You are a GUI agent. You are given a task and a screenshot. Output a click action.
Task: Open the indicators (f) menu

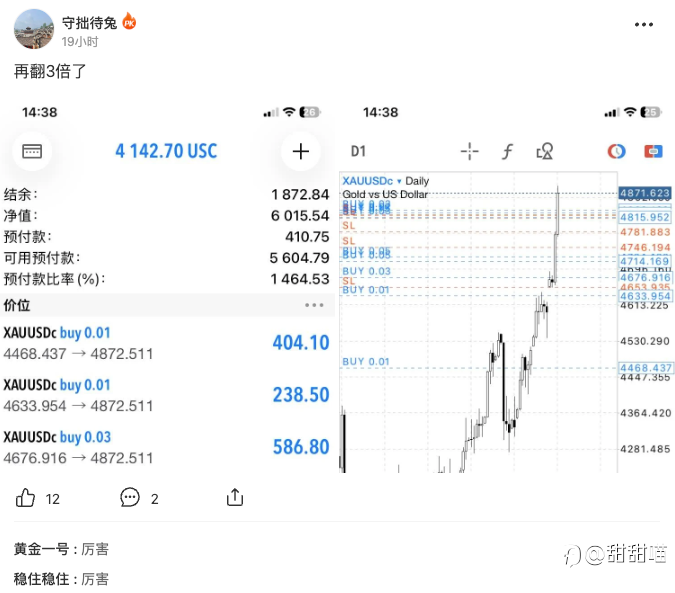pyautogui.click(x=507, y=151)
